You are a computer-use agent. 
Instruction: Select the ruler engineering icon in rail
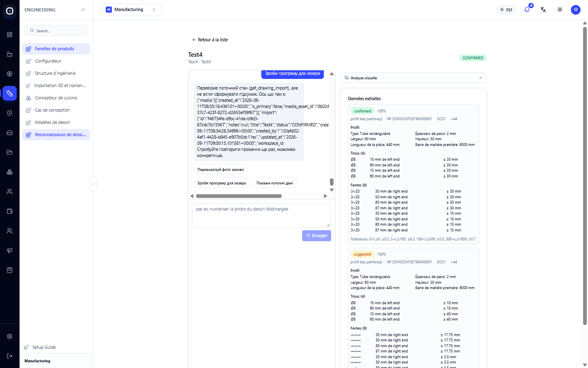click(x=10, y=93)
